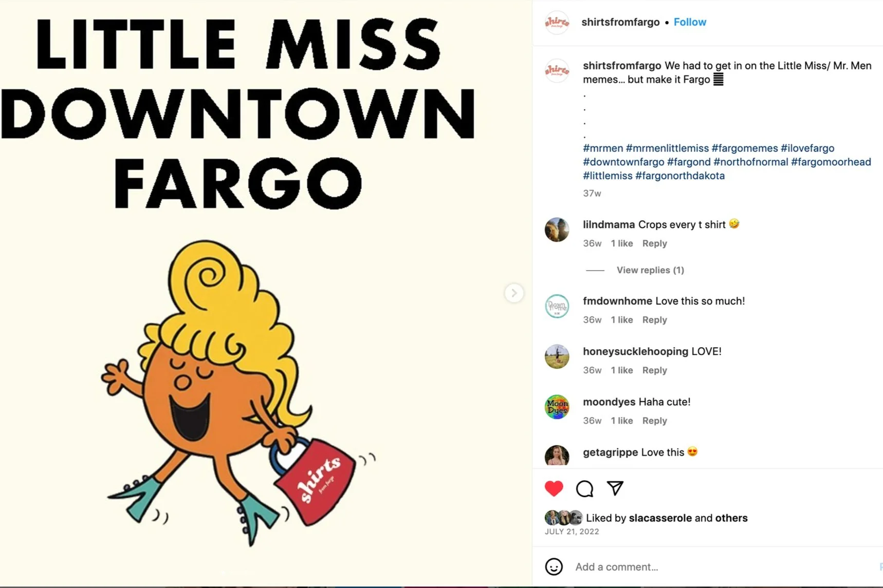Open the comment speech bubble icon
This screenshot has width=883, height=588.
(584, 488)
